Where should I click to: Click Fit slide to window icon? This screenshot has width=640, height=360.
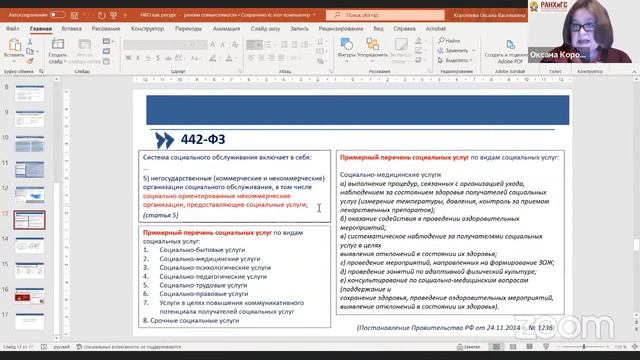coord(635,347)
